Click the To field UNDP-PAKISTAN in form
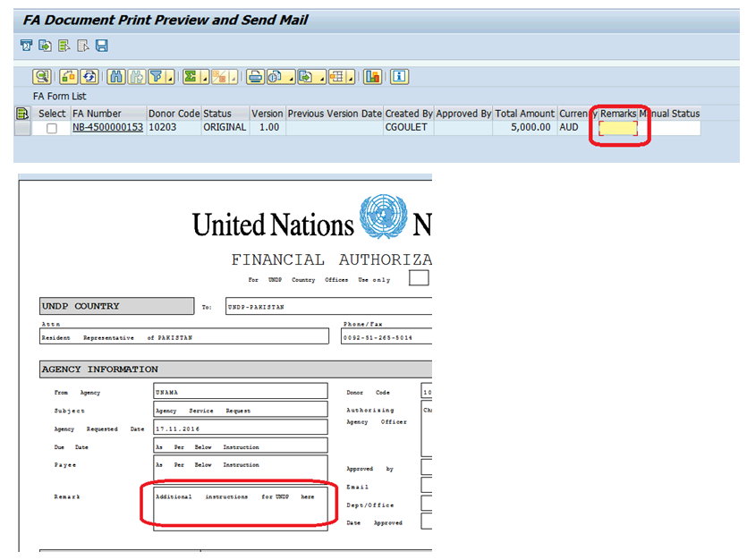 pyautogui.click(x=328, y=307)
